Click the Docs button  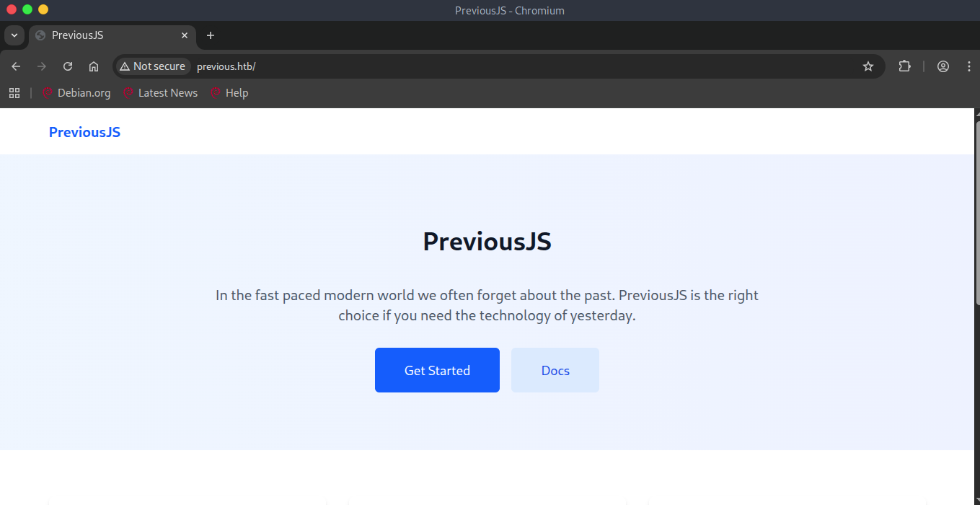(555, 370)
